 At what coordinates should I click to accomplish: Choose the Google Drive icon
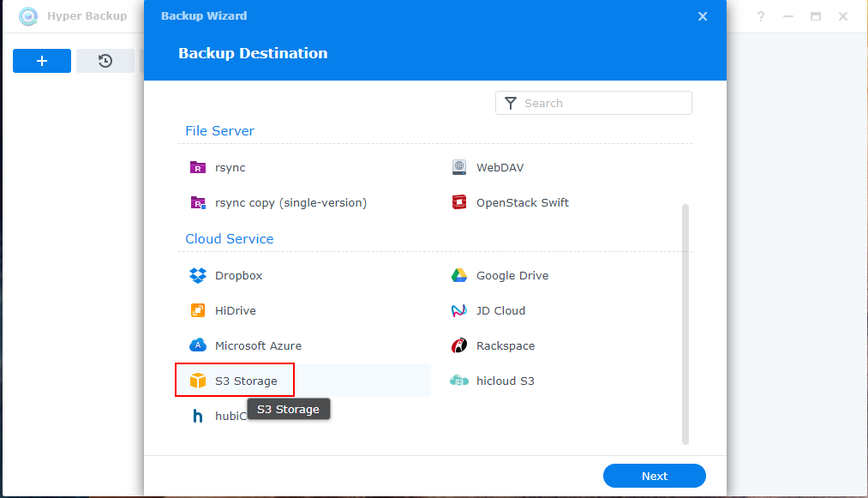click(459, 276)
